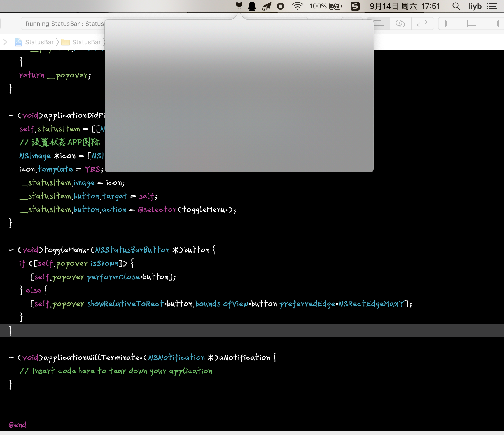Open the Sogou input method icon
This screenshot has width=504, height=435.
355,6
